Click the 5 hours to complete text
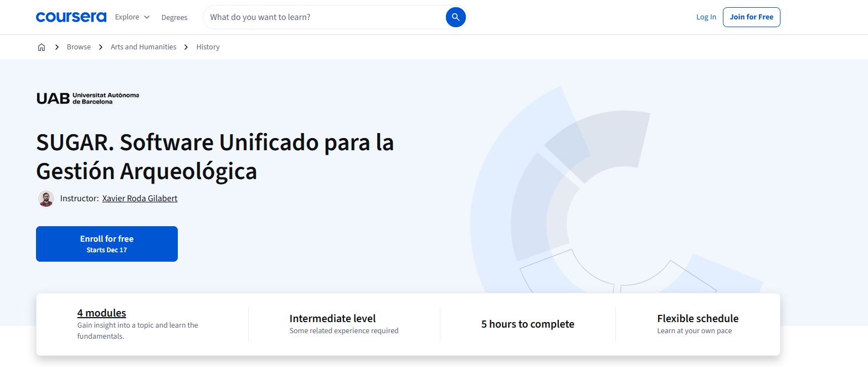 (x=527, y=324)
